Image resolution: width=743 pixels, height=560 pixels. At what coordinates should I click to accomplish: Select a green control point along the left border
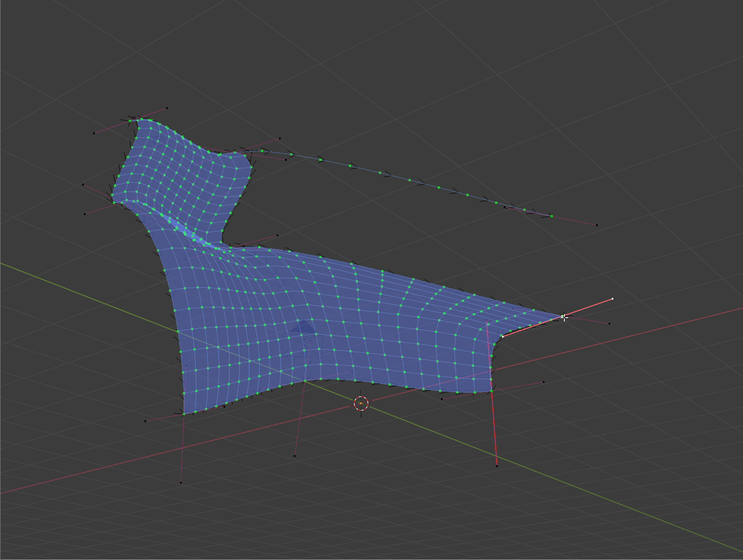point(177,332)
